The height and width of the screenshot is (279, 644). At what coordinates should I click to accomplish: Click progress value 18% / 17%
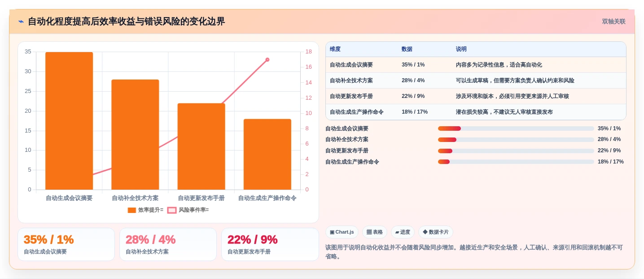[611, 162]
